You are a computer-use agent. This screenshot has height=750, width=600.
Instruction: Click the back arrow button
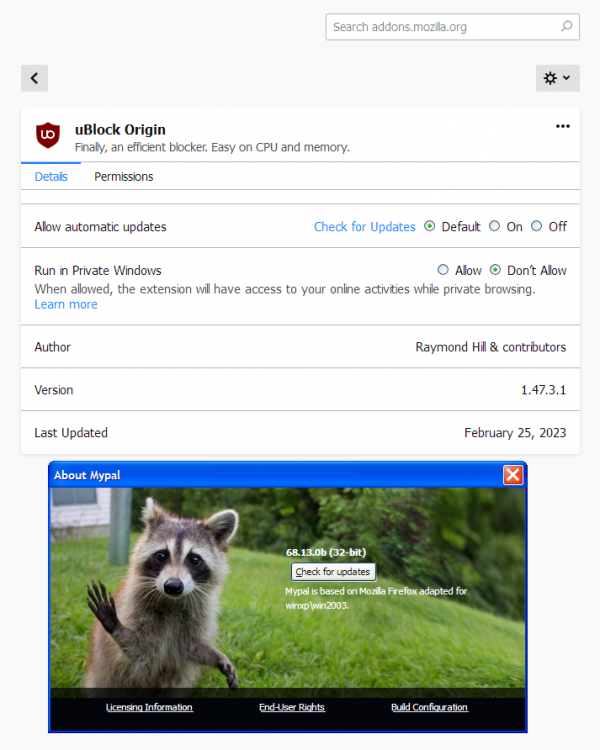pos(34,78)
